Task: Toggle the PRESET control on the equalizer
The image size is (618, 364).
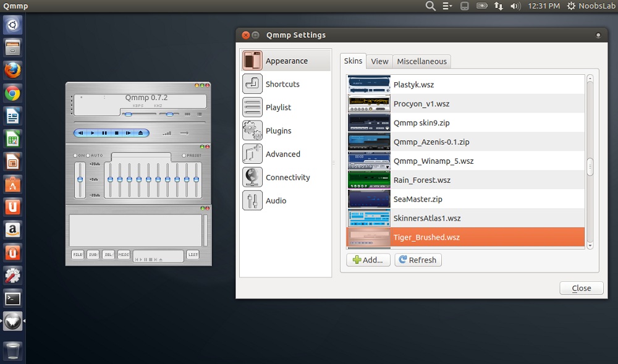Action: [184, 155]
